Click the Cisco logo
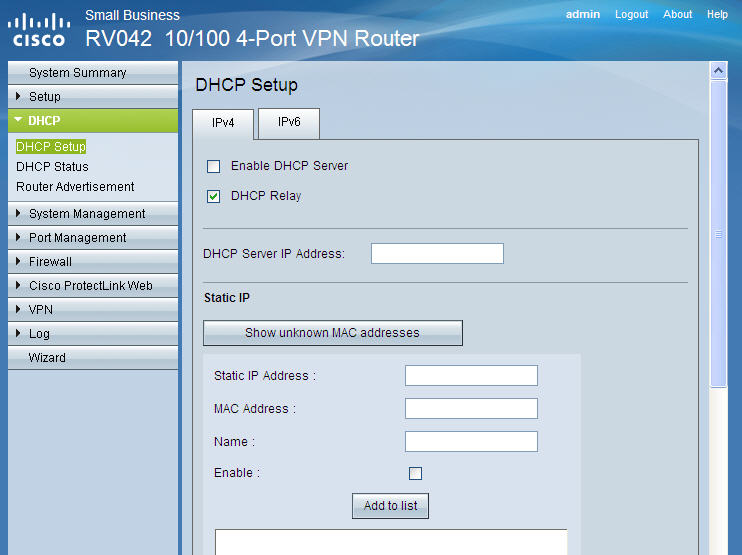Screen dimensions: 742x555 click(x=39, y=30)
